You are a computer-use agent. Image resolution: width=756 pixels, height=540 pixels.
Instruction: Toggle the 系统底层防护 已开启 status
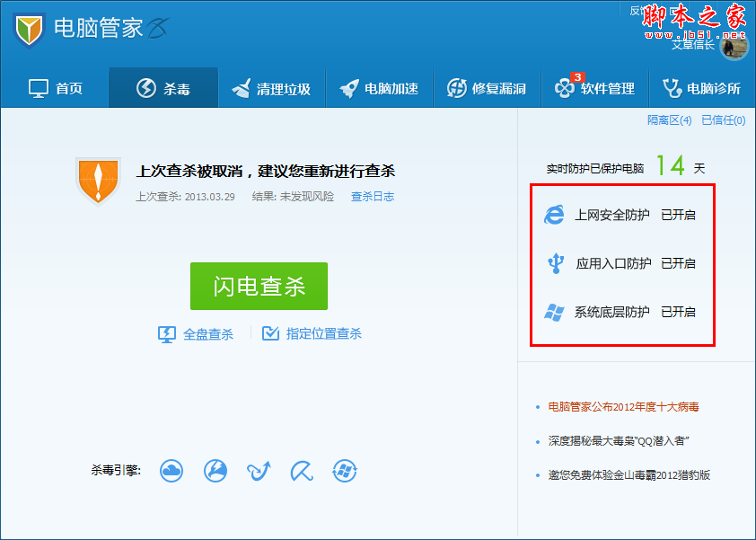678,312
